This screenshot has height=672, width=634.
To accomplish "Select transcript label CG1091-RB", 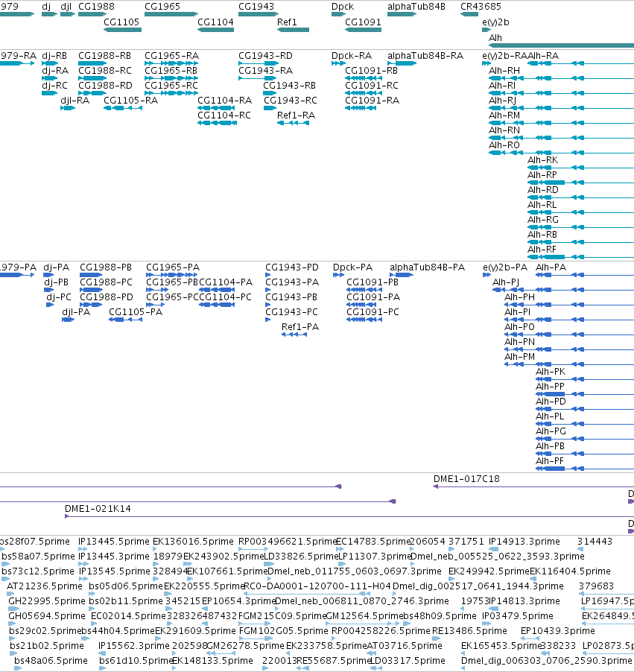I will click(x=372, y=71).
